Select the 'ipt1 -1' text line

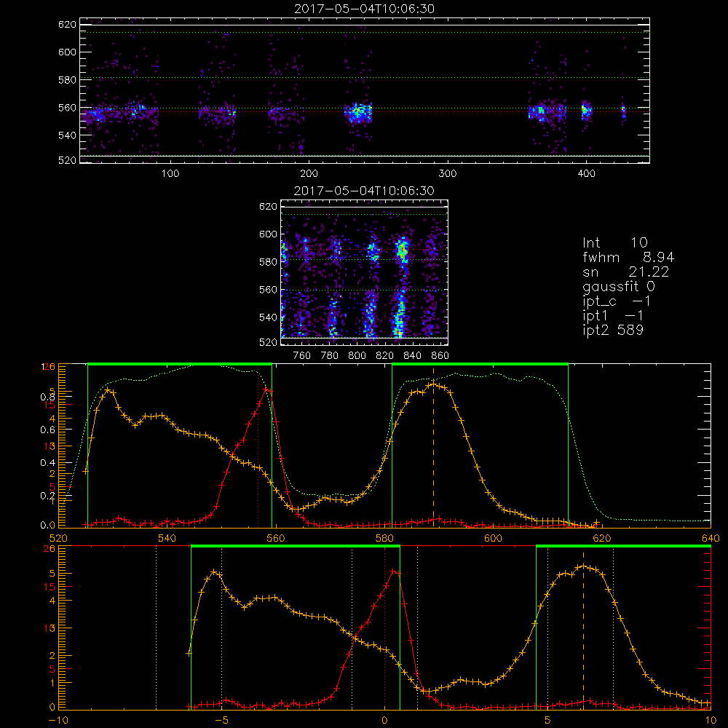coord(613,316)
